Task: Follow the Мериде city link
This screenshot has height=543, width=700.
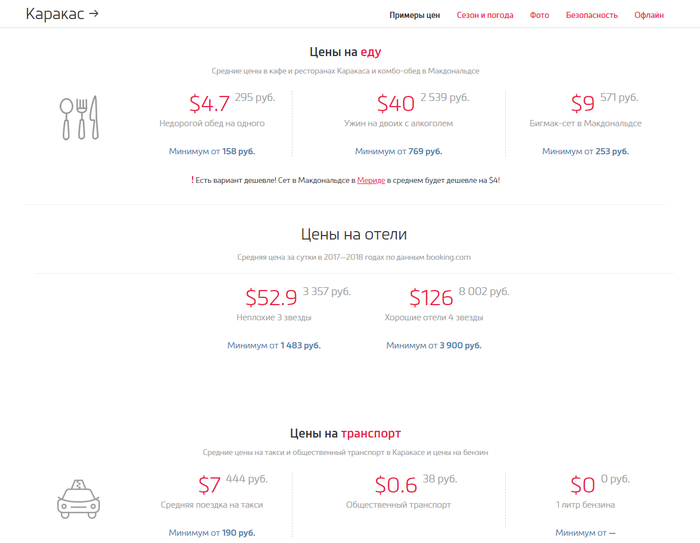Action: click(x=371, y=180)
